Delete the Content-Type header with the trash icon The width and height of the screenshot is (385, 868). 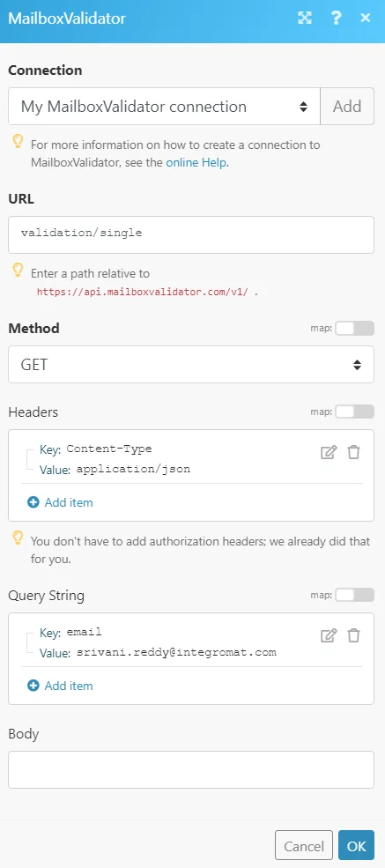pyautogui.click(x=353, y=452)
